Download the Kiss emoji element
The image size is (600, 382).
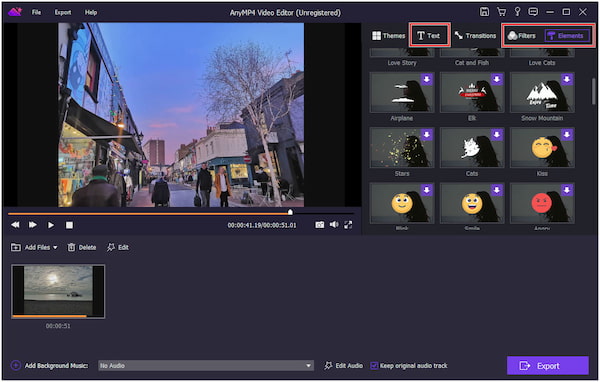[567, 135]
